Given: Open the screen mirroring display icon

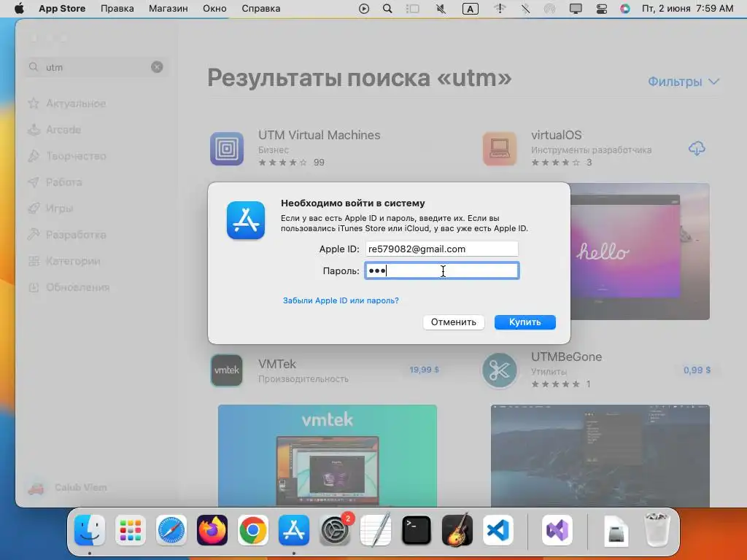Looking at the screenshot, I should pos(576,9).
